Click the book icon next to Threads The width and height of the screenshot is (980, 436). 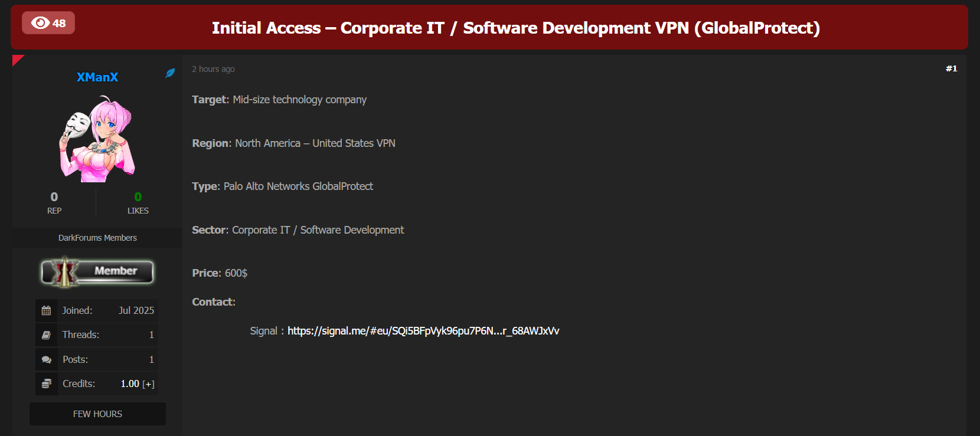point(46,335)
